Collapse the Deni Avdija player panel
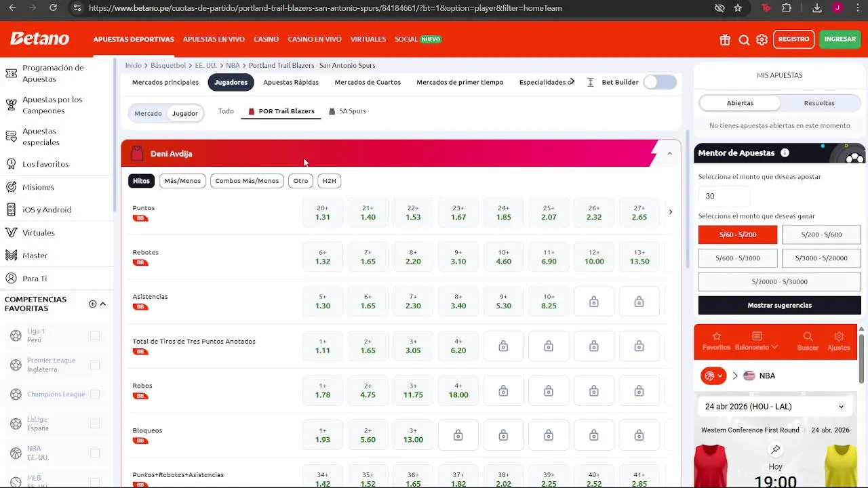The image size is (868, 488). [x=669, y=154]
